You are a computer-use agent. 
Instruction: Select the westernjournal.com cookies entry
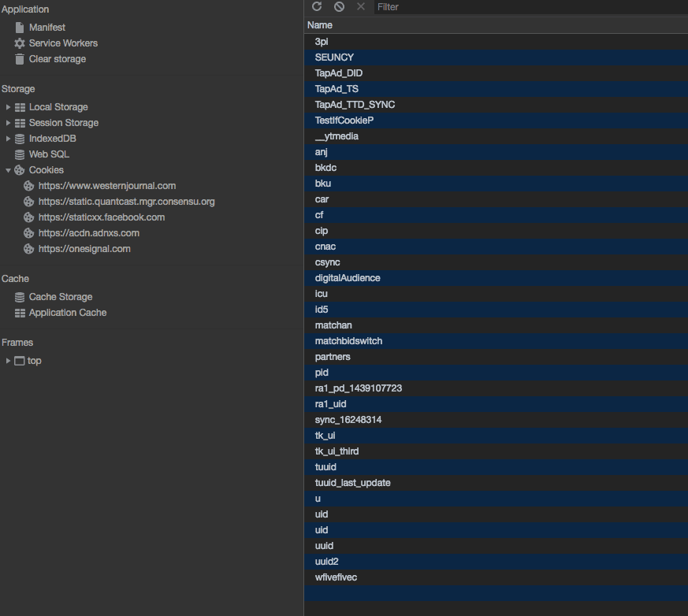pyautogui.click(x=107, y=186)
